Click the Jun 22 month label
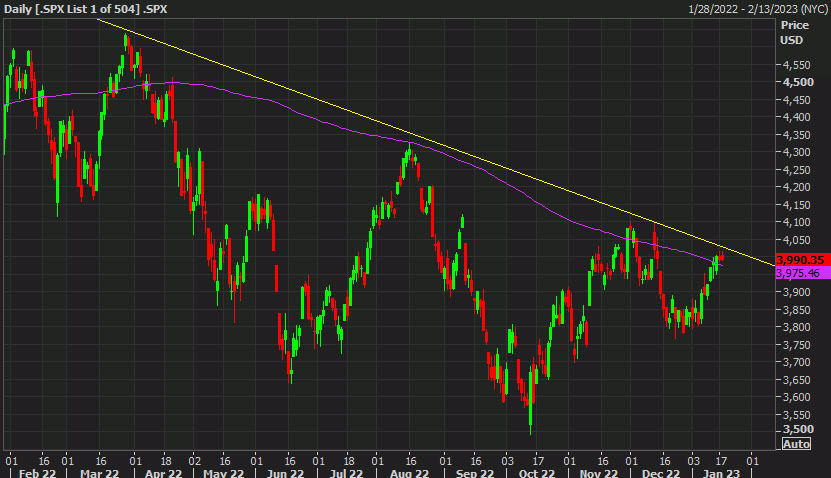The height and width of the screenshot is (478, 831). [285, 473]
